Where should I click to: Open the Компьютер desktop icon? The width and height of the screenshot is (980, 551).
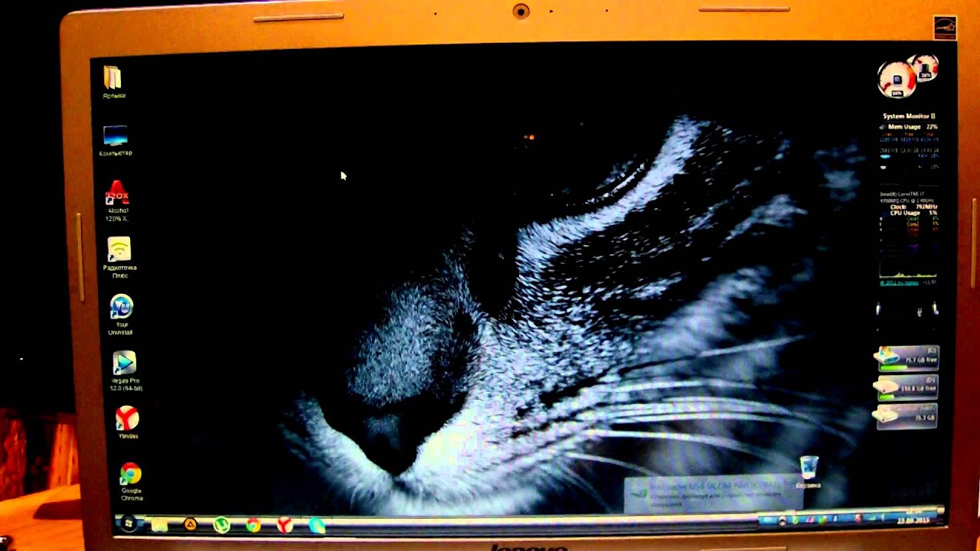coord(116,141)
